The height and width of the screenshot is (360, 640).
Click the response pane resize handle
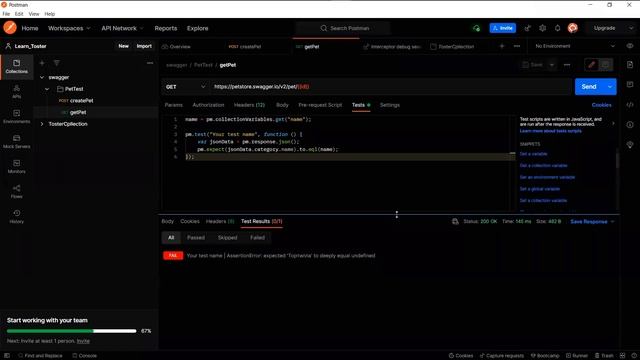(396, 214)
